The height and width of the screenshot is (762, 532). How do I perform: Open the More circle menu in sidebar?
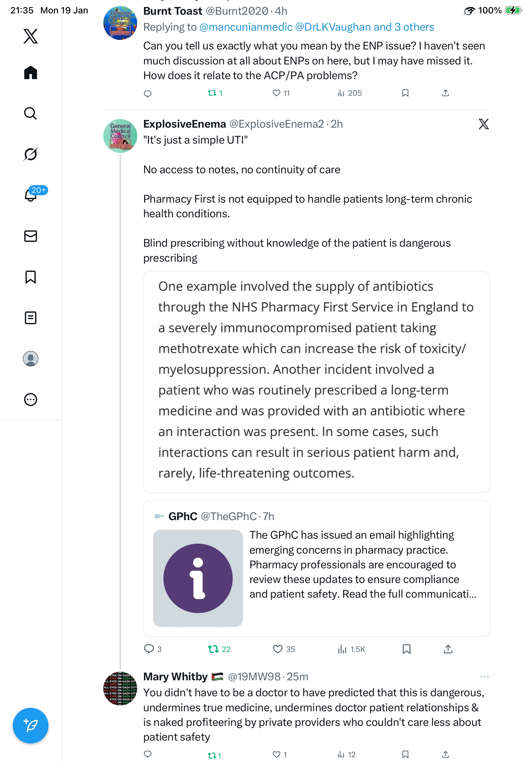tap(31, 399)
